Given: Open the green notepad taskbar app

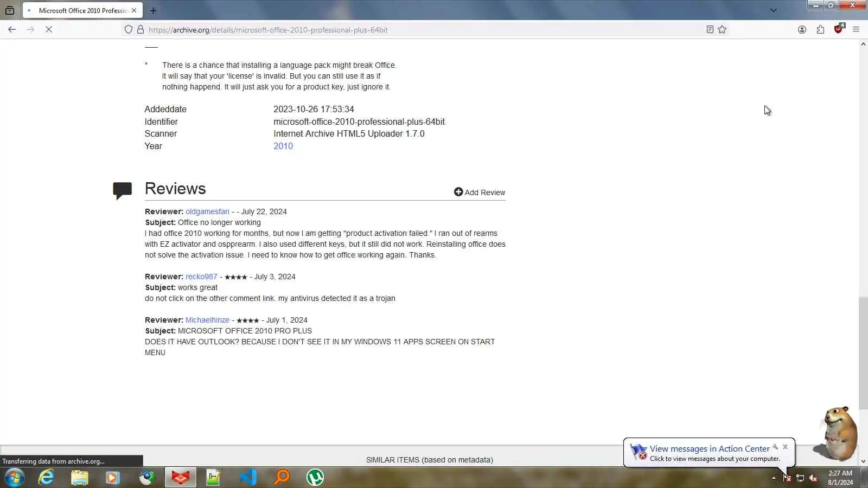Looking at the screenshot, I should (214, 477).
